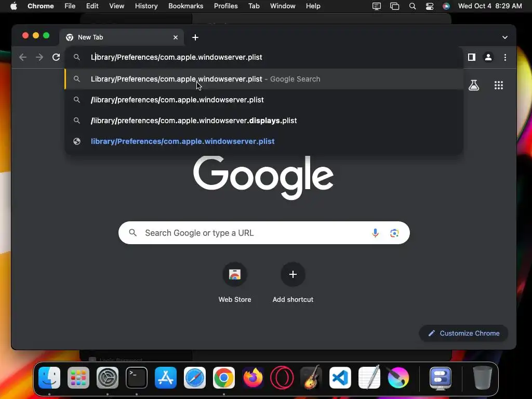
Task: Choose suggestion /library/preferences/com.apple.windowserver.plist
Action: (x=264, y=100)
